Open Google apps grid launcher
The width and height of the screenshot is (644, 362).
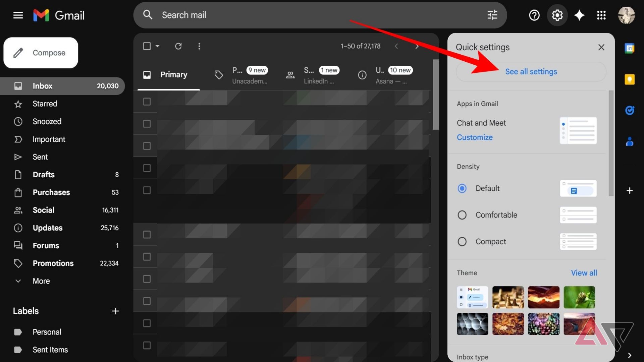click(x=601, y=15)
